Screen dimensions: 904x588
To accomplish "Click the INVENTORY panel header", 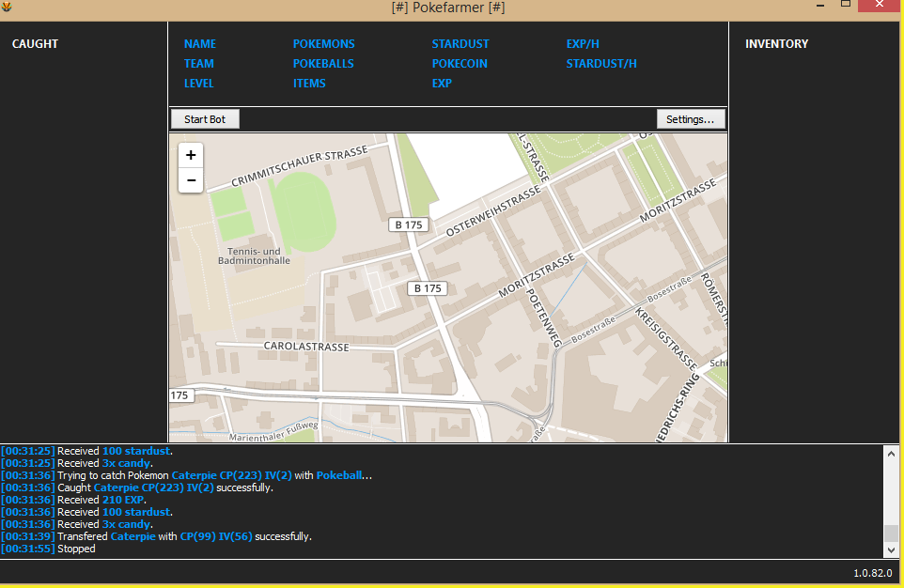I will point(776,44).
